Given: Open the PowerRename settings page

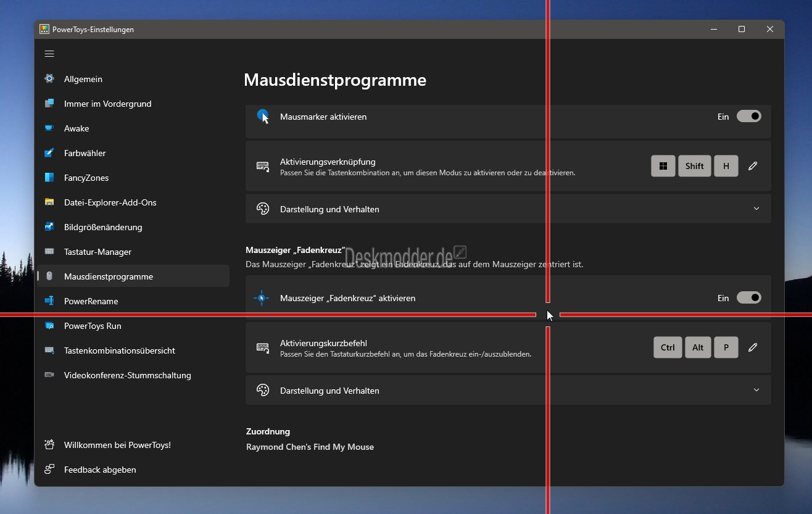Looking at the screenshot, I should pyautogui.click(x=133, y=301).
